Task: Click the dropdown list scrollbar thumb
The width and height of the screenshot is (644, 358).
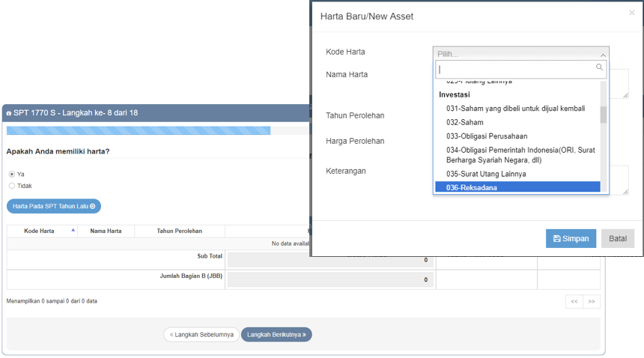Action: [x=604, y=115]
